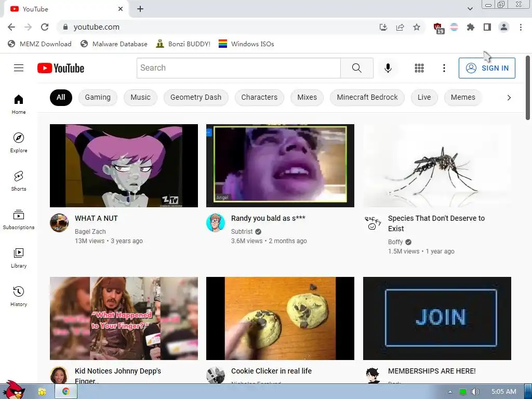Viewport: 532px width, 399px height.
Task: Click the striped flag extension icon
Action: [x=454, y=27]
